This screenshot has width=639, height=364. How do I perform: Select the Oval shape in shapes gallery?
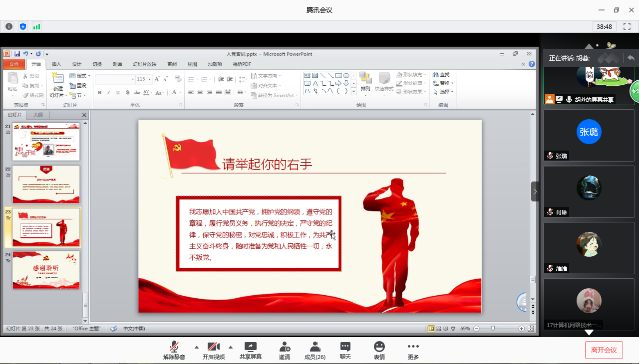[x=346, y=76]
